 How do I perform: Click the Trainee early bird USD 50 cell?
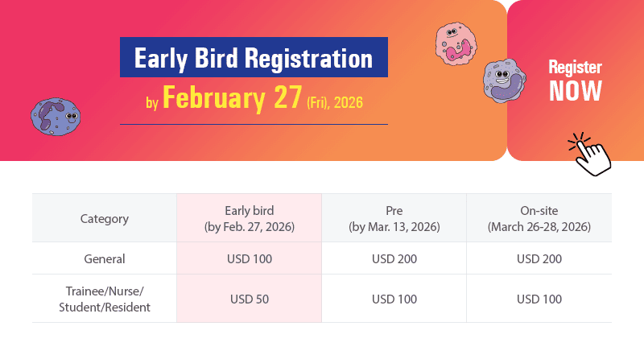coord(249,299)
